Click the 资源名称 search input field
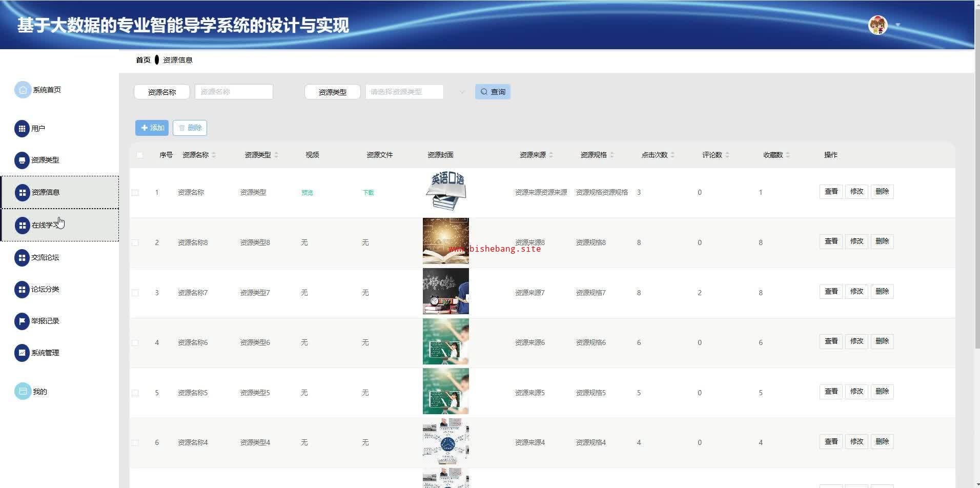 pyautogui.click(x=234, y=92)
